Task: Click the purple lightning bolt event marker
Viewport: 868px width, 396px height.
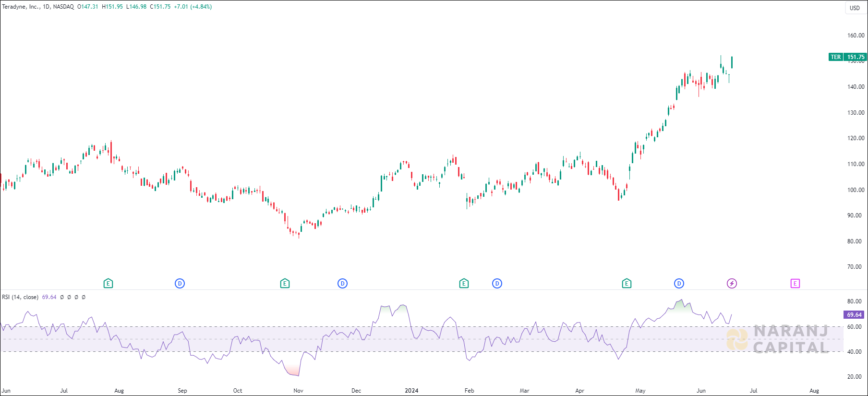Action: tap(732, 284)
